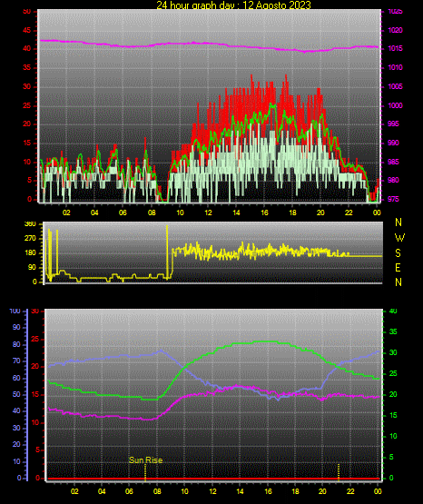Click the 50 humidity axis value

[16, 394]
